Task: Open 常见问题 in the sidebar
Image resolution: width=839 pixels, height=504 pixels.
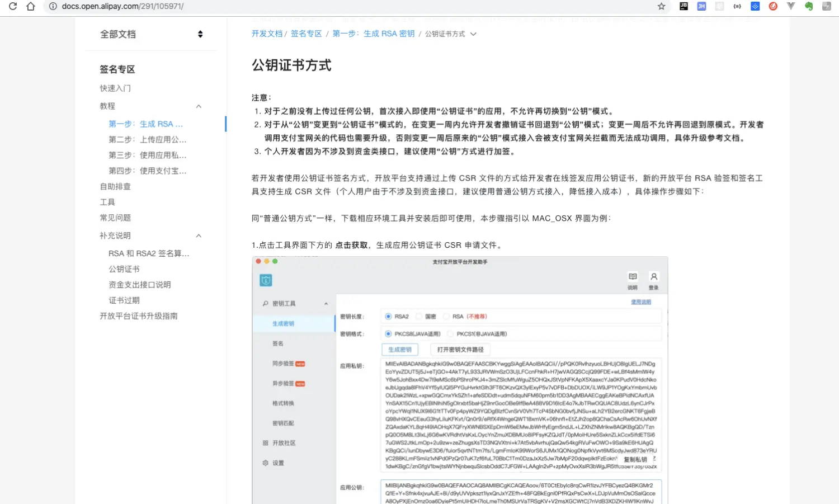Action: pyautogui.click(x=115, y=218)
